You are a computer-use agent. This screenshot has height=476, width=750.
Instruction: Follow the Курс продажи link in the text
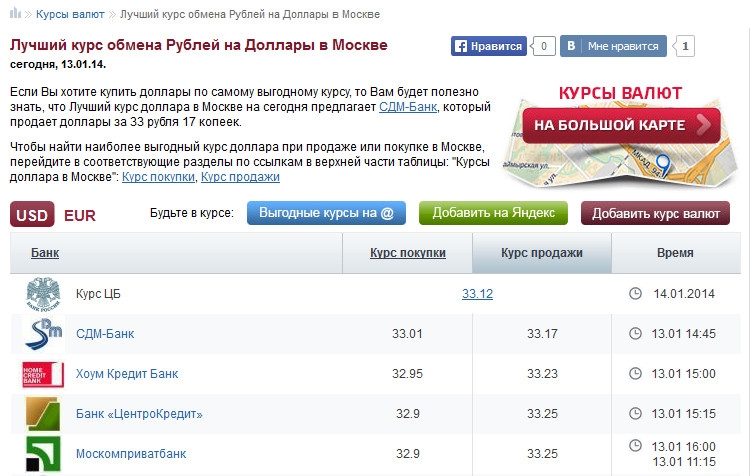click(240, 177)
